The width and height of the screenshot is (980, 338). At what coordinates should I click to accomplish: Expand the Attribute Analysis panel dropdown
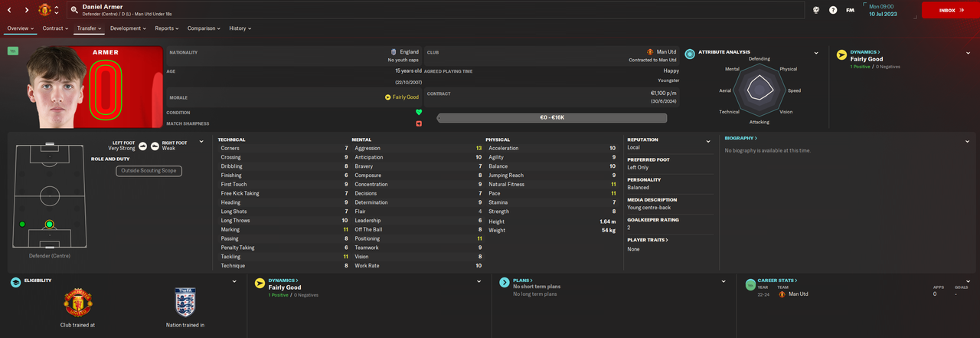[817, 53]
